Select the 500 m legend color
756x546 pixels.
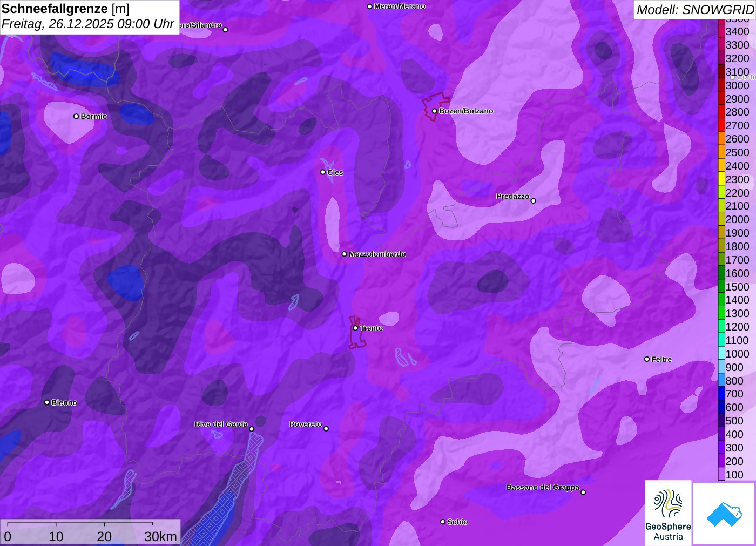(x=721, y=421)
